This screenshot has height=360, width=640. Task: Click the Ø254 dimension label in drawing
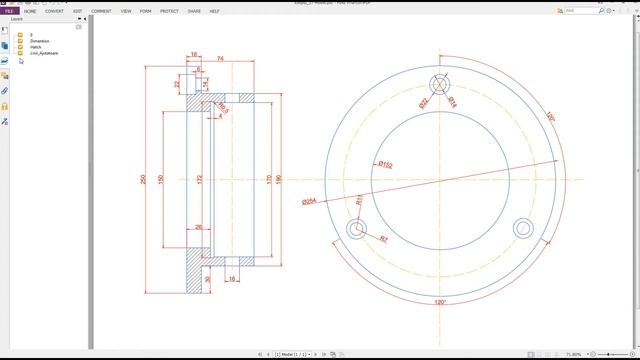tap(309, 201)
